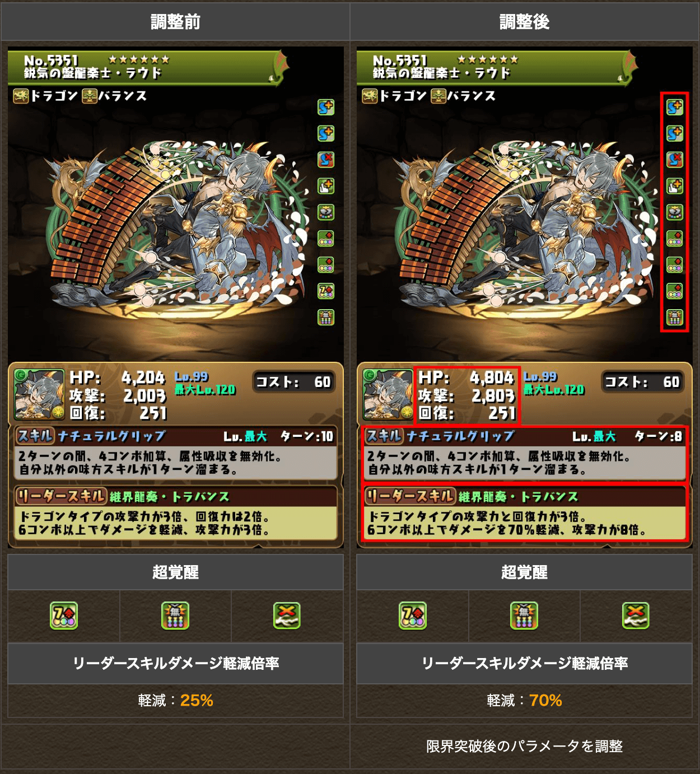The width and height of the screenshot is (700, 774).
Task: Click the リーダースキル label in the 調整前 card
Action: click(60, 496)
